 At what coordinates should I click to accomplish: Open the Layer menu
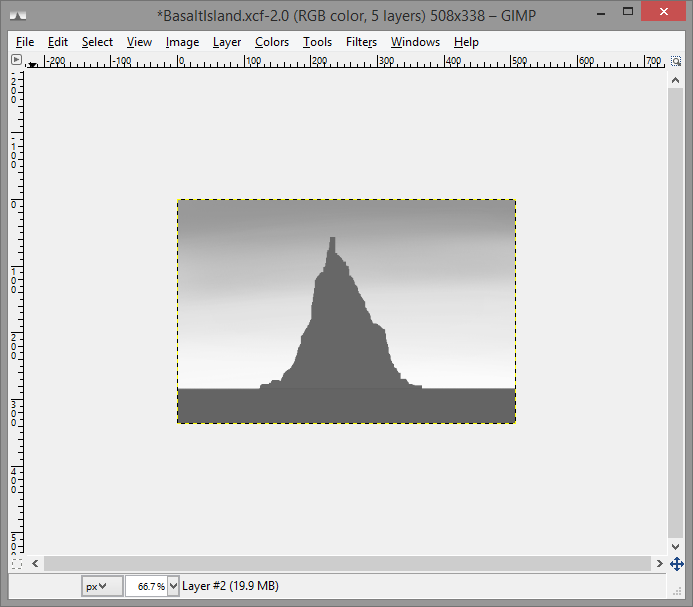coord(227,42)
